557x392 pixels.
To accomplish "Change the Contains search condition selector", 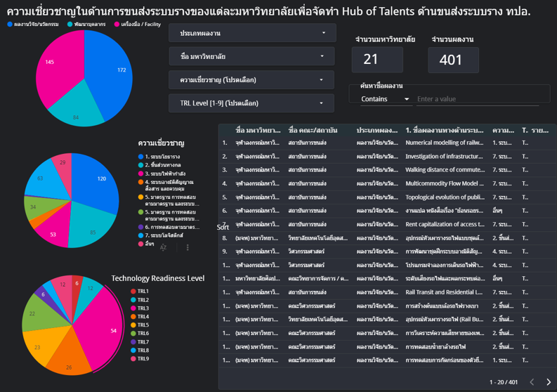I will click(x=385, y=99).
